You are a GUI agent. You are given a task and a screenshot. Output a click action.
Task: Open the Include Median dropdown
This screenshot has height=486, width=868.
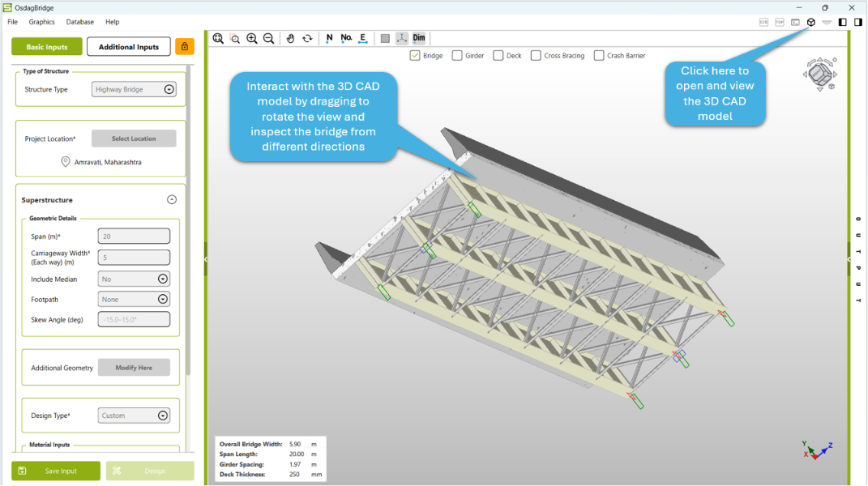point(134,279)
